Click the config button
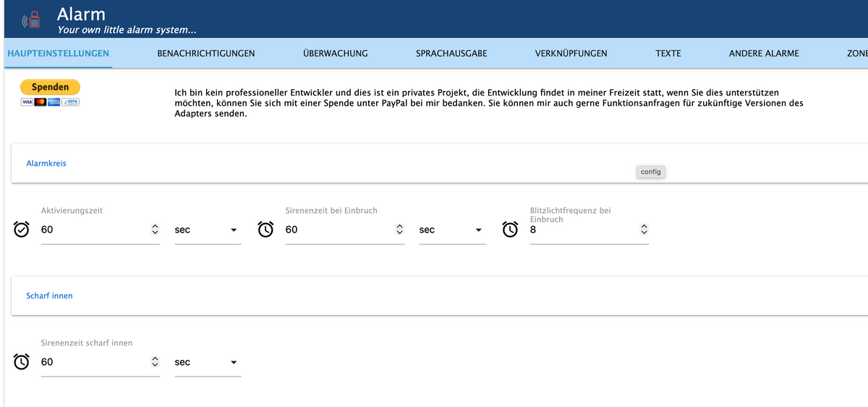868x407 pixels. [651, 172]
